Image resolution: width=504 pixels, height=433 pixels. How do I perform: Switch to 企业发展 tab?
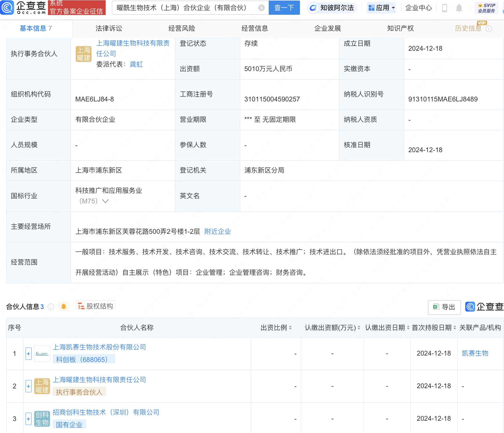[x=328, y=28]
